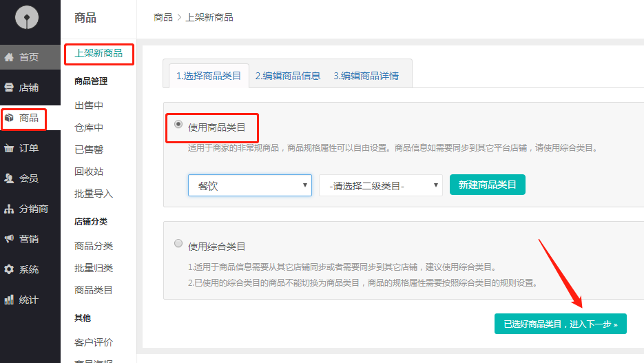Screen dimensions: 644x363
Task: Open the 餐饮 first-level category dropdown
Action: 249,185
